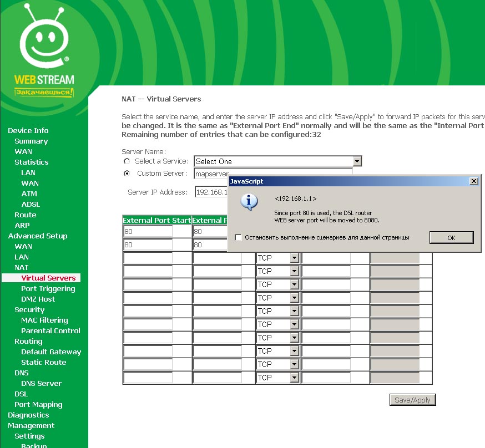Go to Port Mapping
The width and height of the screenshot is (485, 448).
(39, 404)
